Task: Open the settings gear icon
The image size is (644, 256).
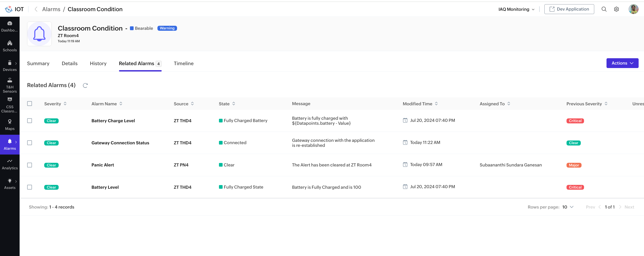Action: click(x=616, y=9)
